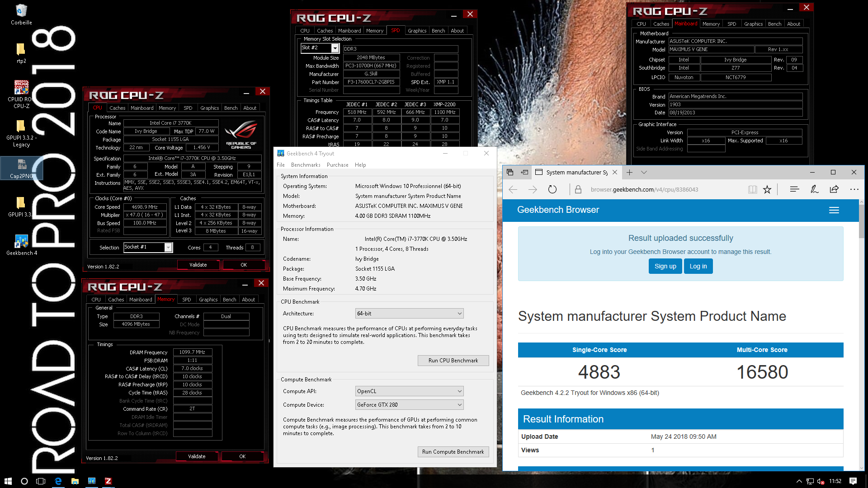Open the Edge Hub icon
The height and width of the screenshot is (488, 868).
pos(794,189)
